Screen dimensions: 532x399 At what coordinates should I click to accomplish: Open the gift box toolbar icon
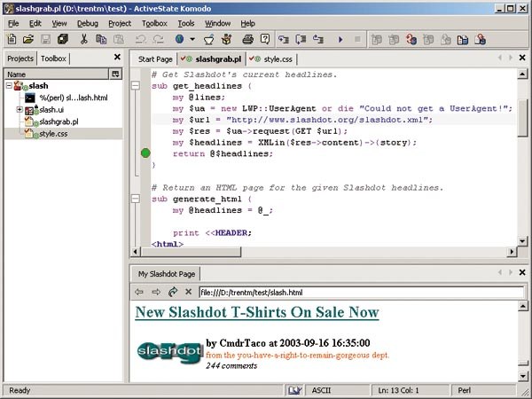(227, 39)
